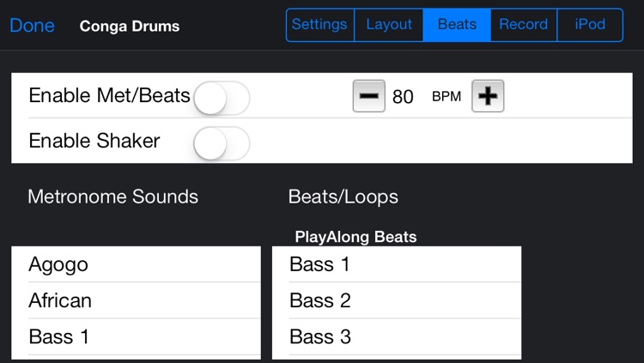The height and width of the screenshot is (363, 644).
Task: Select Bass 3 playalong beat
Action: [397, 336]
